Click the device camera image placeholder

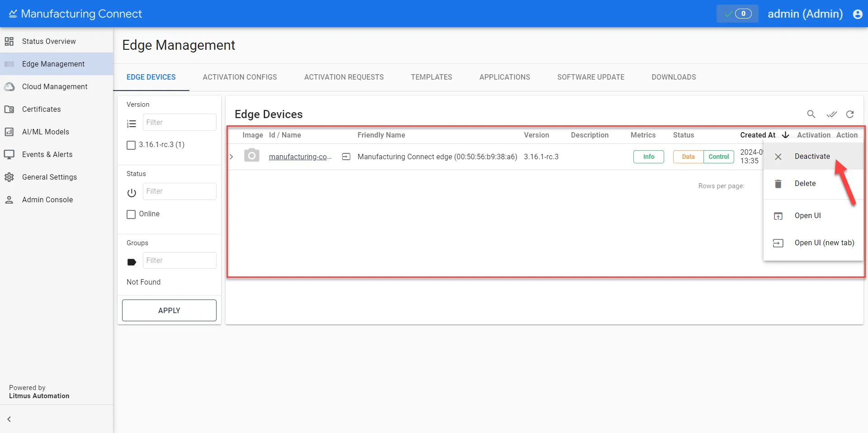coord(252,155)
